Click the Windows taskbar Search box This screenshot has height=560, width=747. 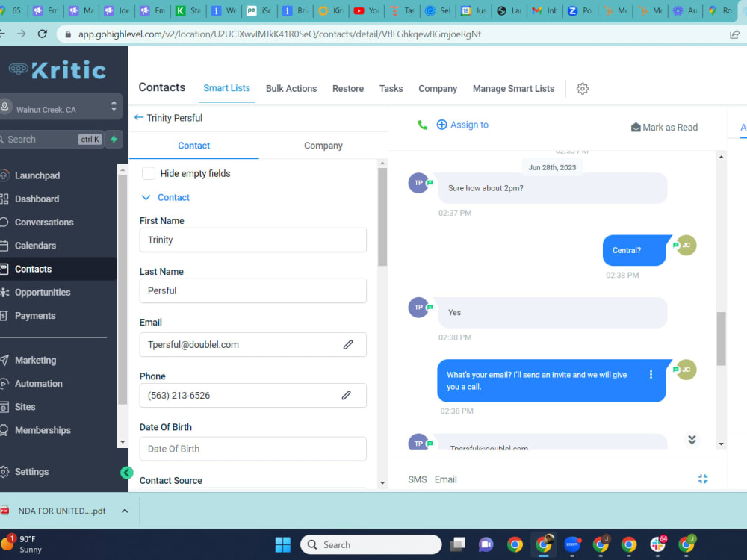tap(371, 544)
